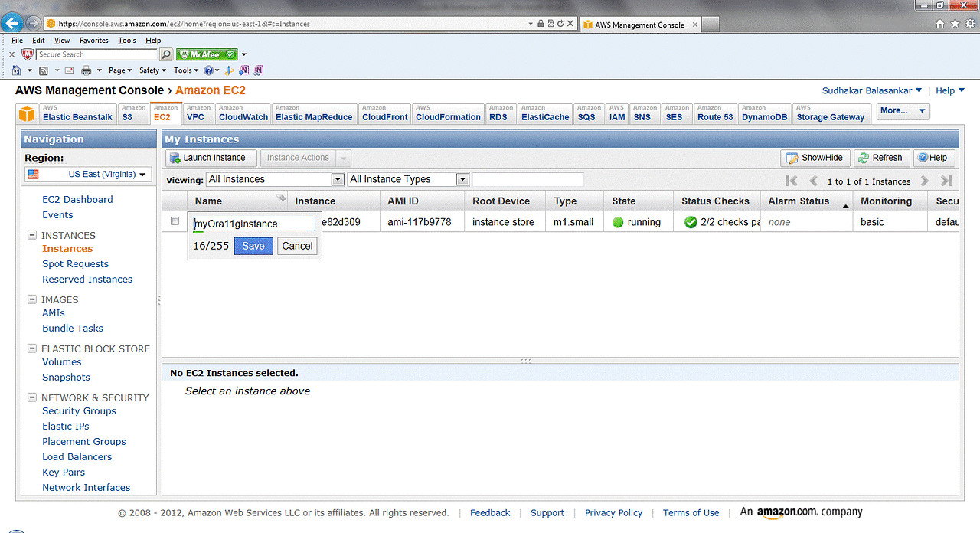The height and width of the screenshot is (533, 980).
Task: Open the Safety dropdown in the command bar
Action: [153, 70]
